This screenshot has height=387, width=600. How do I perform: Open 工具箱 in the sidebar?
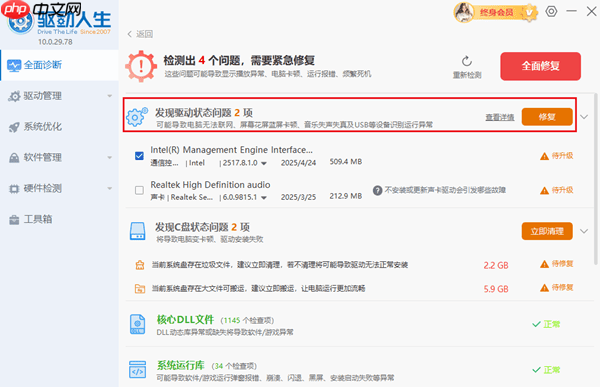[x=59, y=219]
